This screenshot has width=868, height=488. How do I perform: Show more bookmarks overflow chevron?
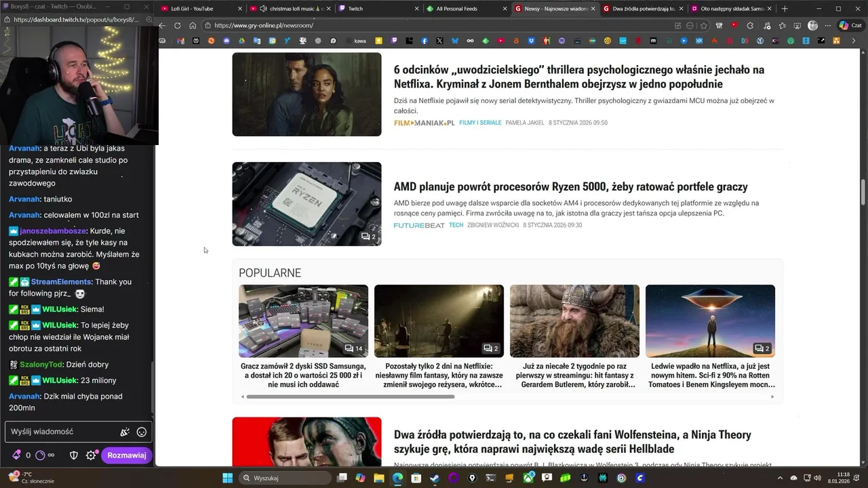(853, 41)
